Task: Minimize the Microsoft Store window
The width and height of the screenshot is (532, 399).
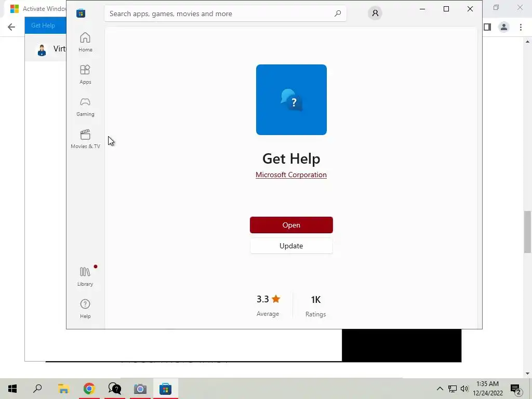Action: (x=422, y=9)
